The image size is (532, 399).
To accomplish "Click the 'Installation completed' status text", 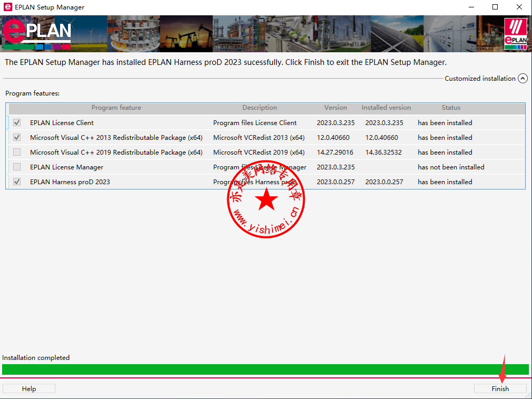I will [36, 358].
